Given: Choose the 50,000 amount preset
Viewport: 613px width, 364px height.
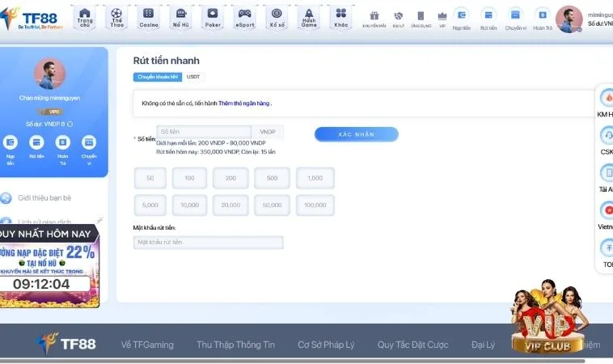Looking at the screenshot, I should pyautogui.click(x=272, y=205).
